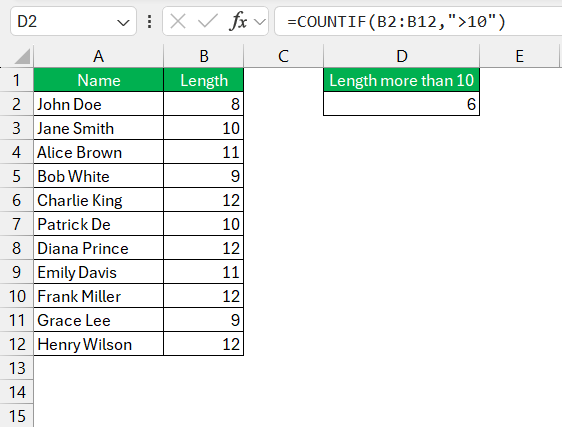Select the Alice Brown cell
The width and height of the screenshot is (562, 427).
click(99, 152)
